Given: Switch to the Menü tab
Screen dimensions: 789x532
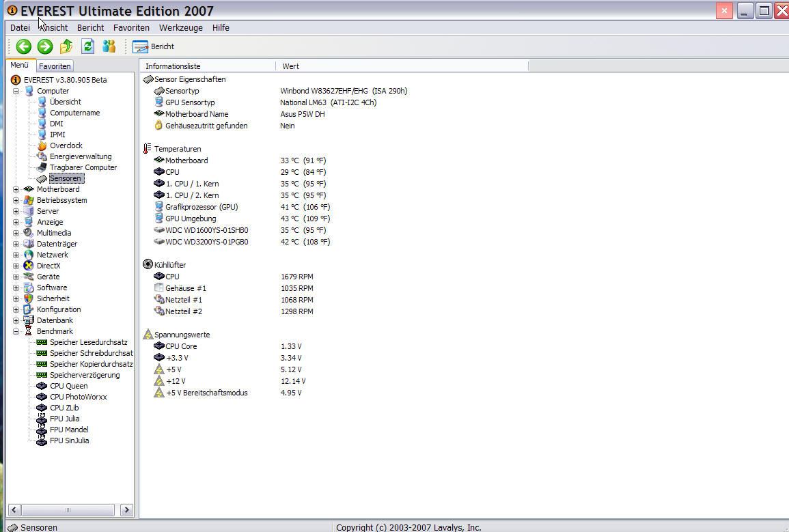Looking at the screenshot, I should pos(20,66).
